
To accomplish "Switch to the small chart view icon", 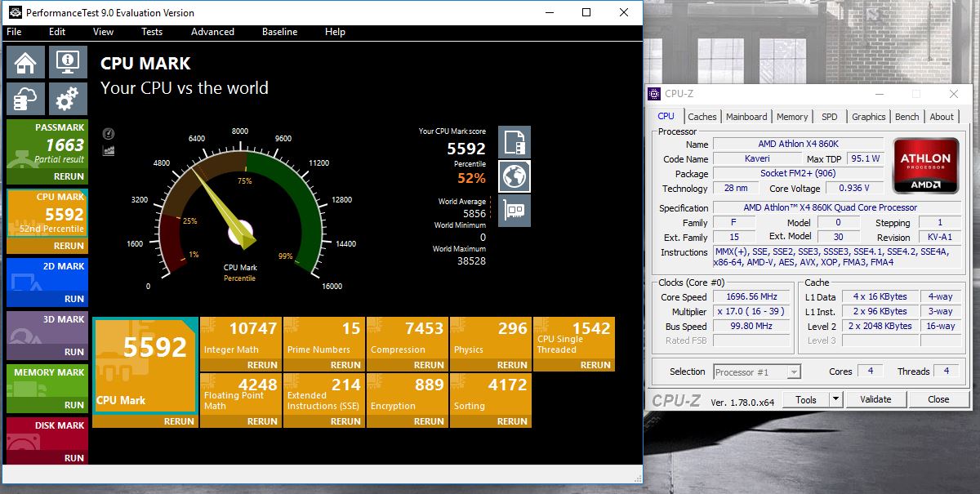I will tap(109, 150).
